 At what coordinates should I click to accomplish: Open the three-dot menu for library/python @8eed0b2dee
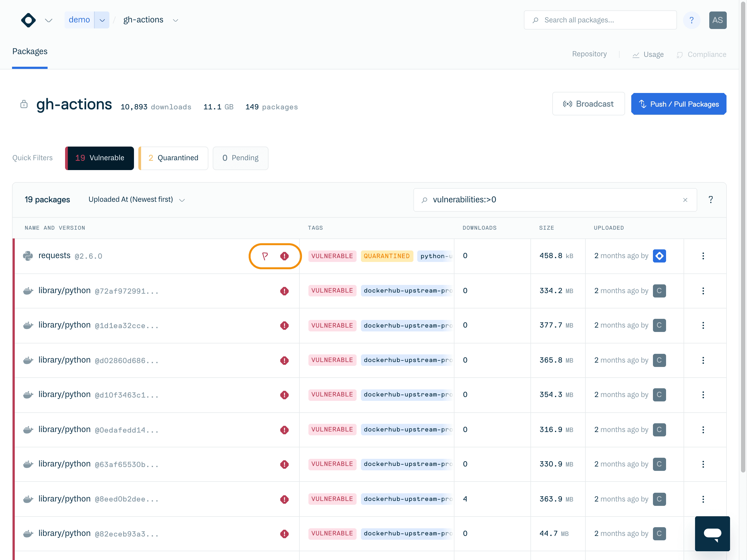point(703,499)
